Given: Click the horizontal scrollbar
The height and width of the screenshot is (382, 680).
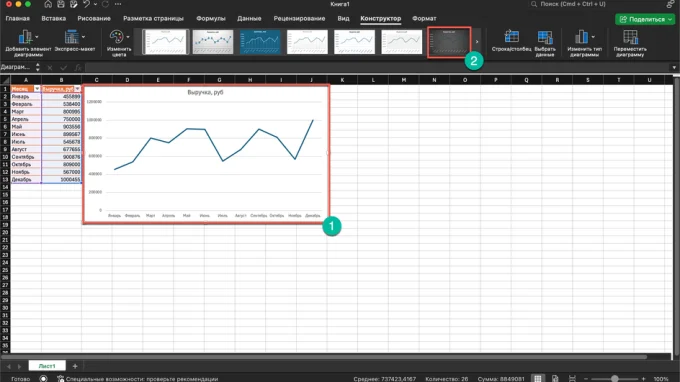Looking at the screenshot, I should click(324, 357).
